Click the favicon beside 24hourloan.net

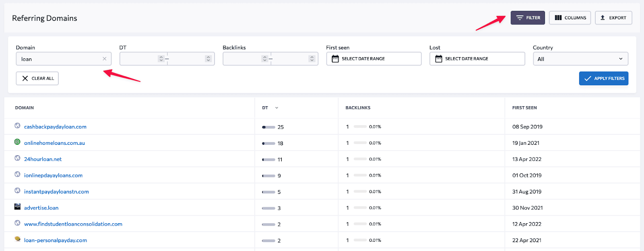(x=17, y=158)
